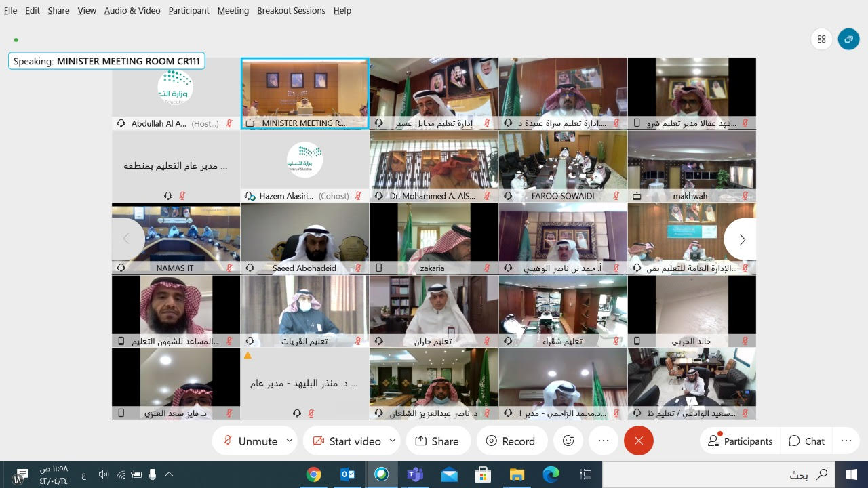This screenshot has width=868, height=488.
Task: Click the red leave meeting button
Action: (x=638, y=441)
